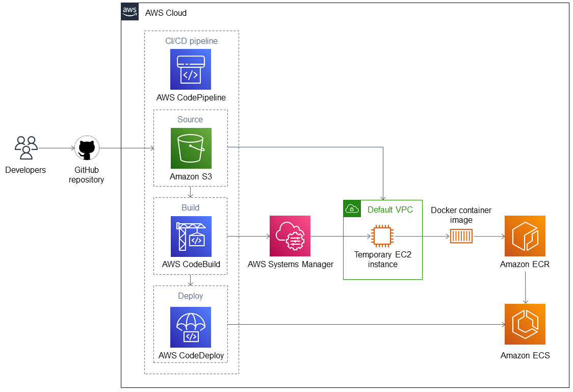Viewport: 573px width, 392px height.
Task: Click the Amazon ECR icon
Action: pos(525,236)
